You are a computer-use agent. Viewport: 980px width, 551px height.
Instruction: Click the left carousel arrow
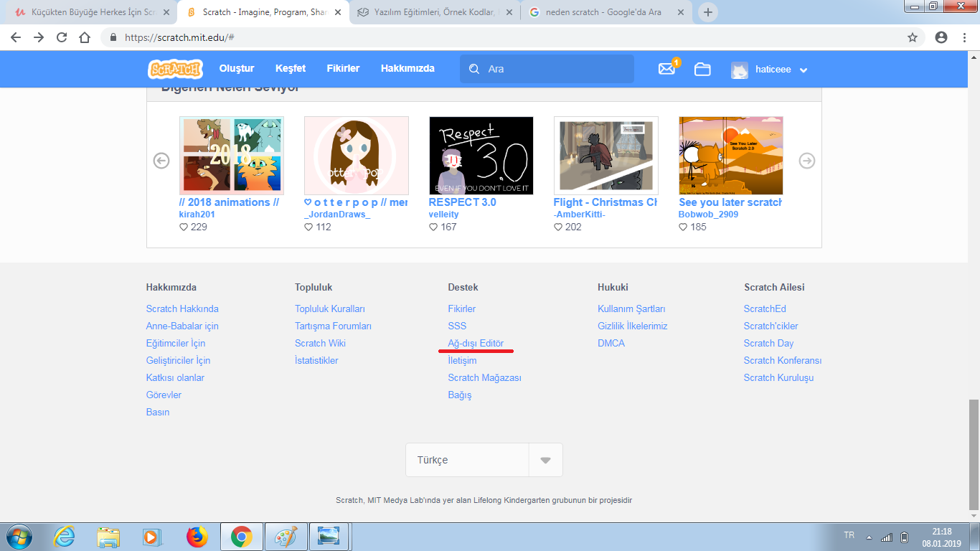[x=161, y=161]
